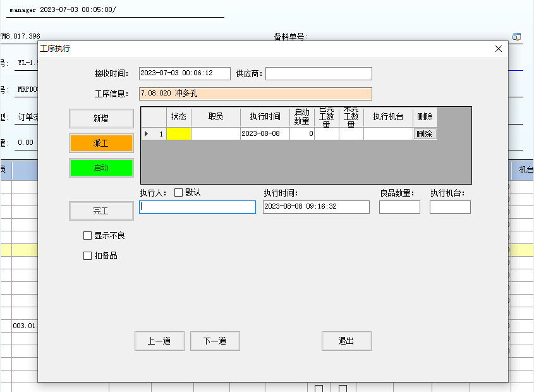Close the 工序执行 dialog window

coord(498,49)
